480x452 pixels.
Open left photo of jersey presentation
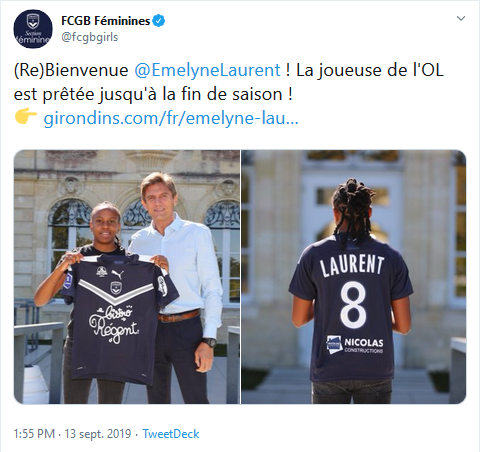127,277
